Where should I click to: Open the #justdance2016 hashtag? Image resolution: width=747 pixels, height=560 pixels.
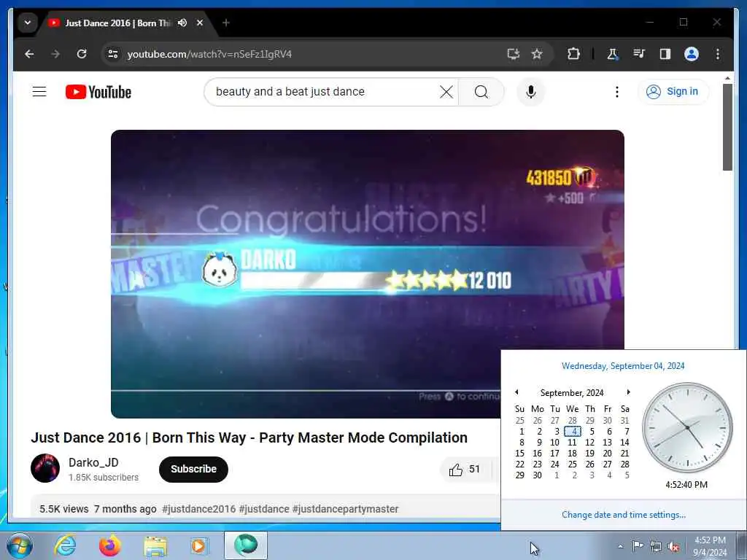coord(198,509)
